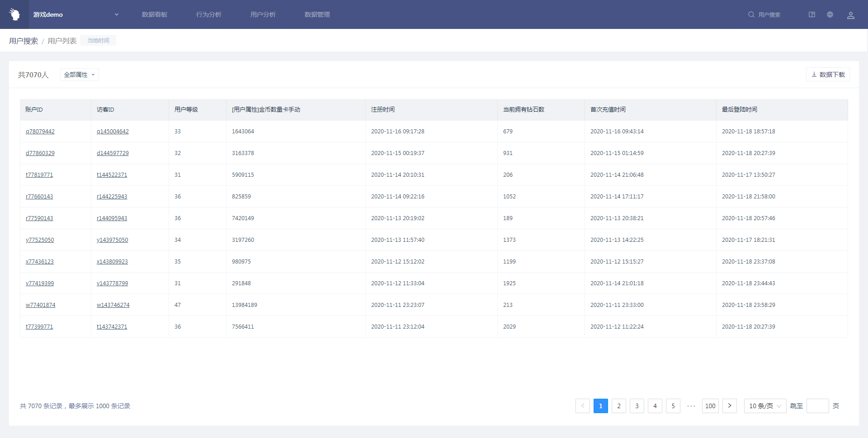Viewport: 868px width, 438px height.
Task: Open the user profile icon
Action: (x=850, y=15)
